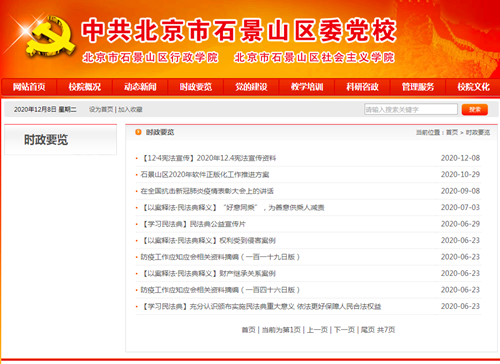Open article 石景山区2020年软件正版化工作推进方案
Screen dimensions: 500x364
(x=205, y=175)
